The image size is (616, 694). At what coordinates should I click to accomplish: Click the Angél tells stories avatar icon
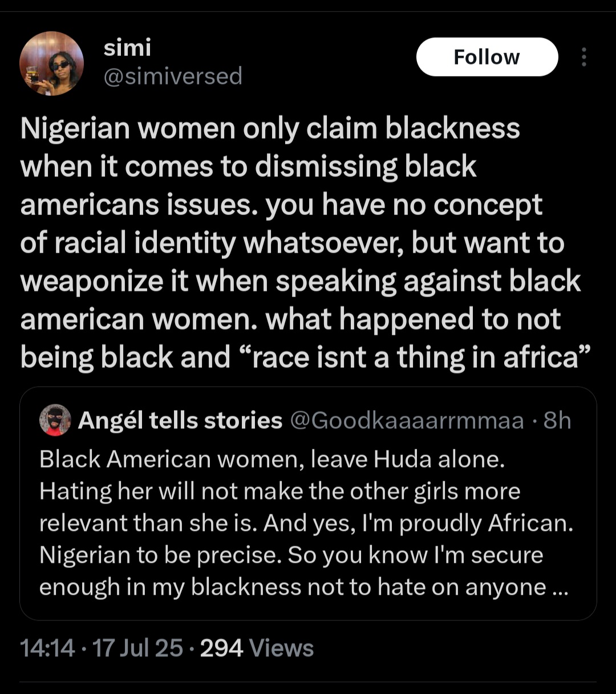(55, 421)
